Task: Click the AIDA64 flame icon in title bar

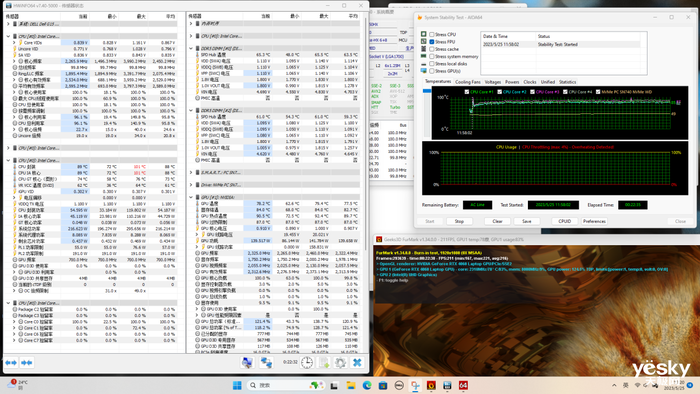Action: [420, 17]
